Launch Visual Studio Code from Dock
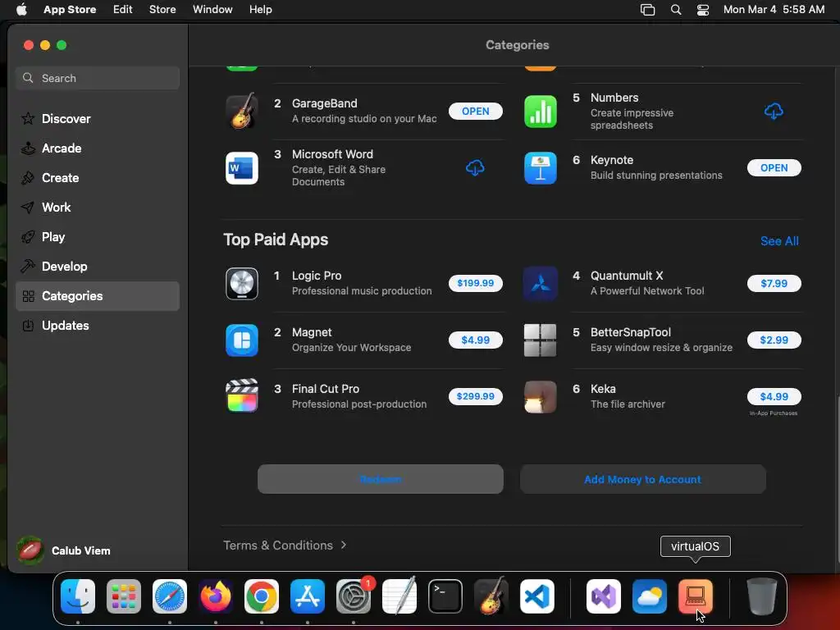The width and height of the screenshot is (840, 630). pyautogui.click(x=536, y=596)
